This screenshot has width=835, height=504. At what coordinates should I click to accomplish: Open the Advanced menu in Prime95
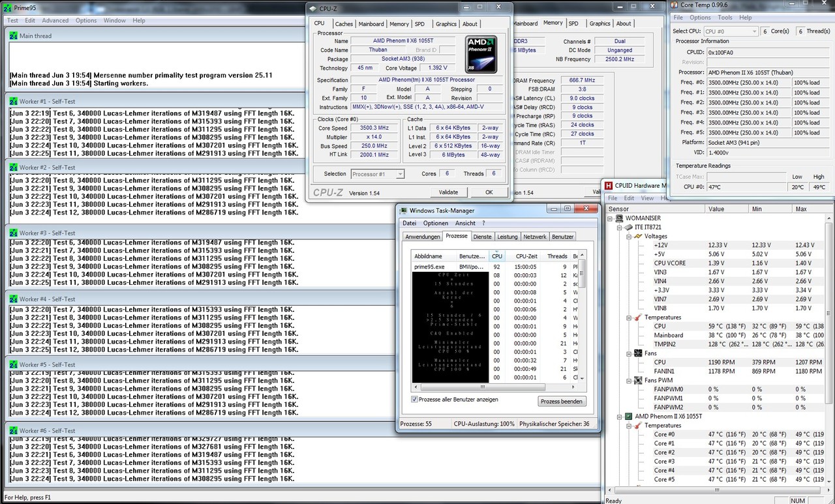click(55, 20)
